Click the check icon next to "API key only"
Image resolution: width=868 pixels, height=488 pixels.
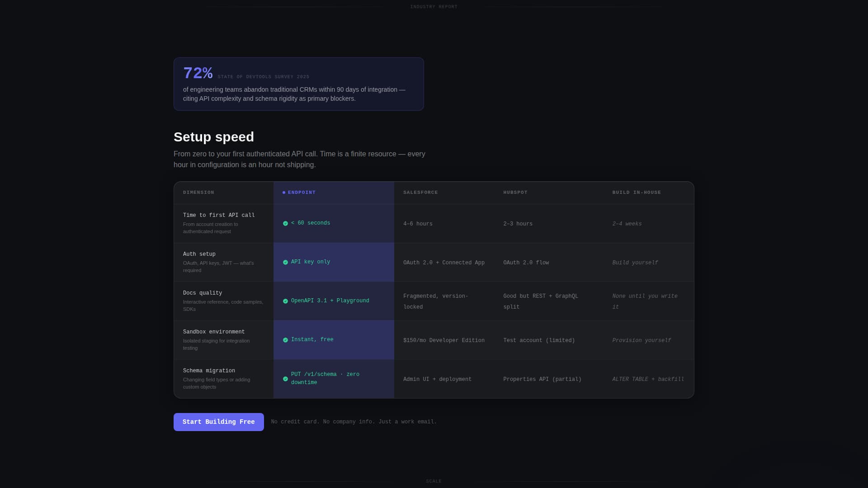285,262
